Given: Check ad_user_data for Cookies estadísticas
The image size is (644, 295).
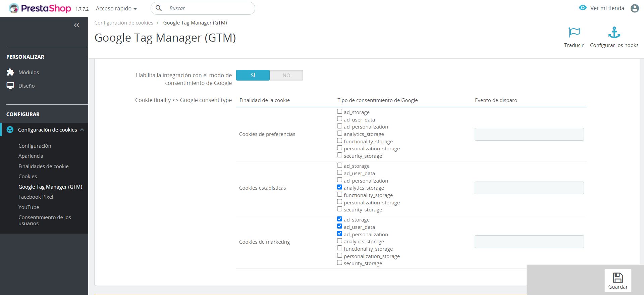Looking at the screenshot, I should tap(340, 173).
